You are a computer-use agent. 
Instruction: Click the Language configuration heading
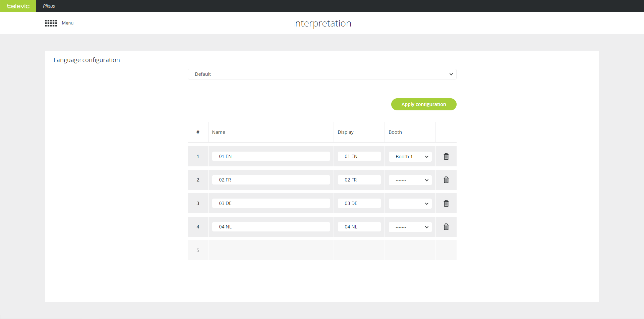(x=86, y=60)
